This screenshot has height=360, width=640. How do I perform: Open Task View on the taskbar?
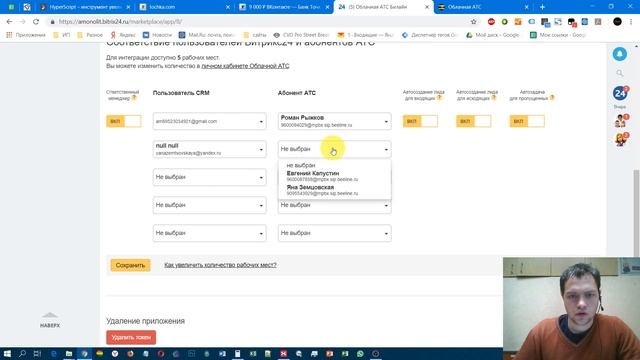[x=37, y=353]
